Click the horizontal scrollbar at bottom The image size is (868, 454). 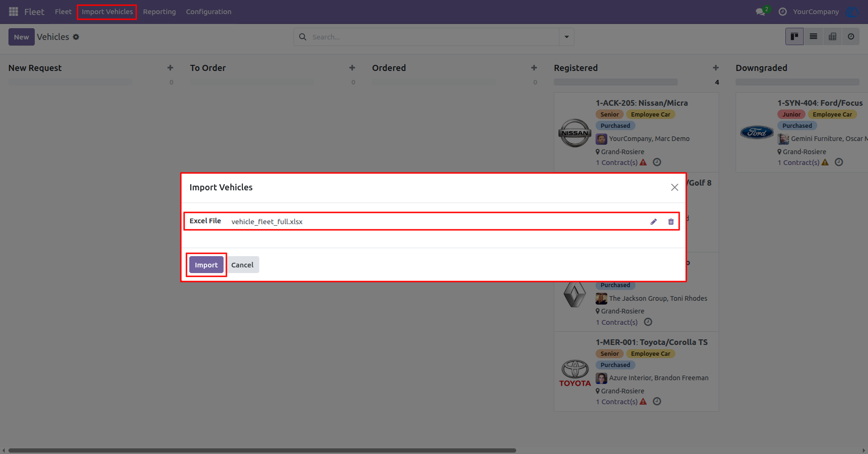(262, 450)
